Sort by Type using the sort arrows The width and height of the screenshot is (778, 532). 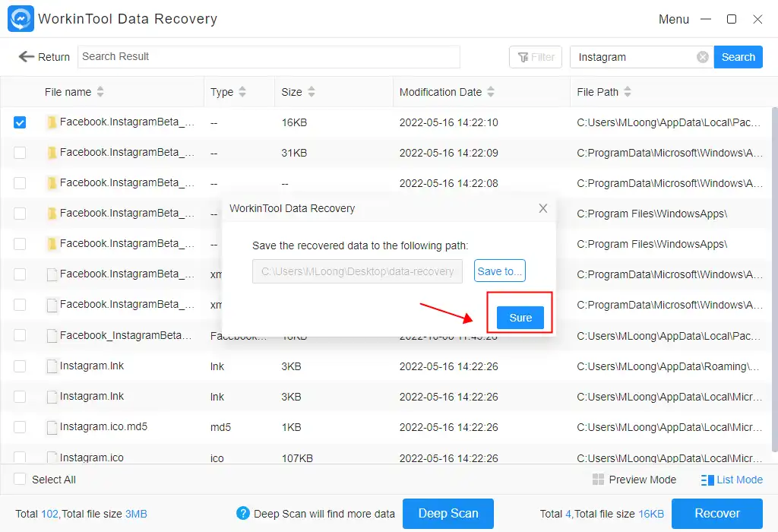242,92
